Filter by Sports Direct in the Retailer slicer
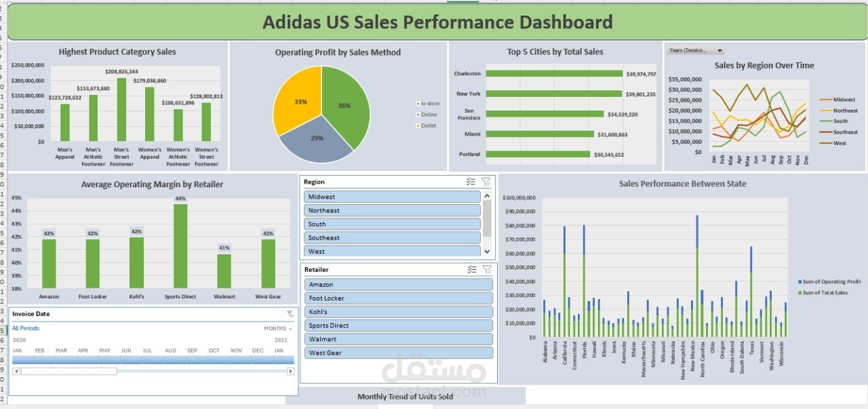The width and height of the screenshot is (868, 409). point(399,326)
